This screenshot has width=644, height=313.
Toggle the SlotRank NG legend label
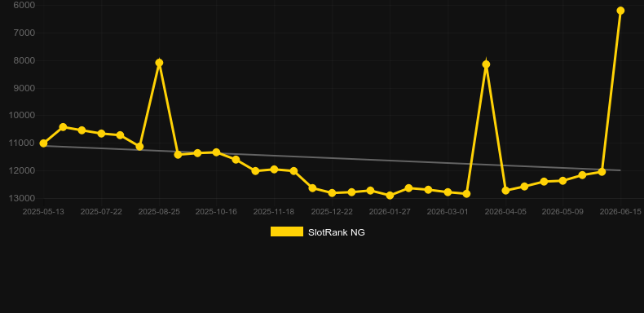[x=337, y=232]
